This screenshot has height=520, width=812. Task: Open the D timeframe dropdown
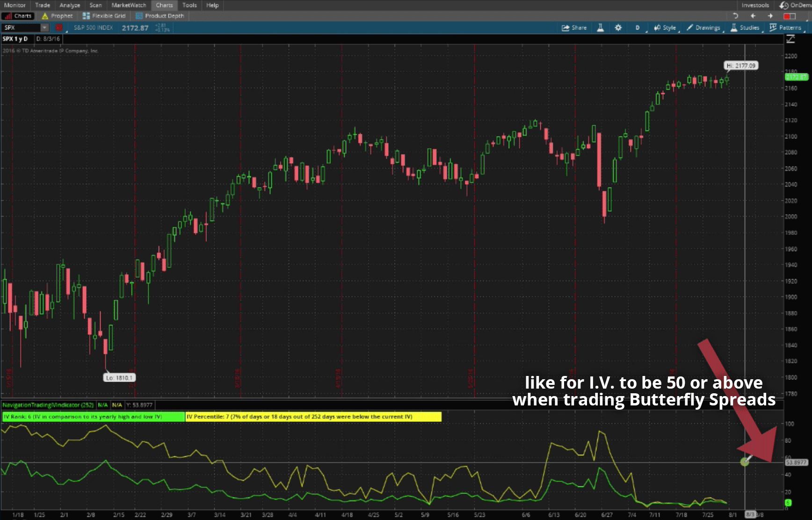tap(637, 28)
